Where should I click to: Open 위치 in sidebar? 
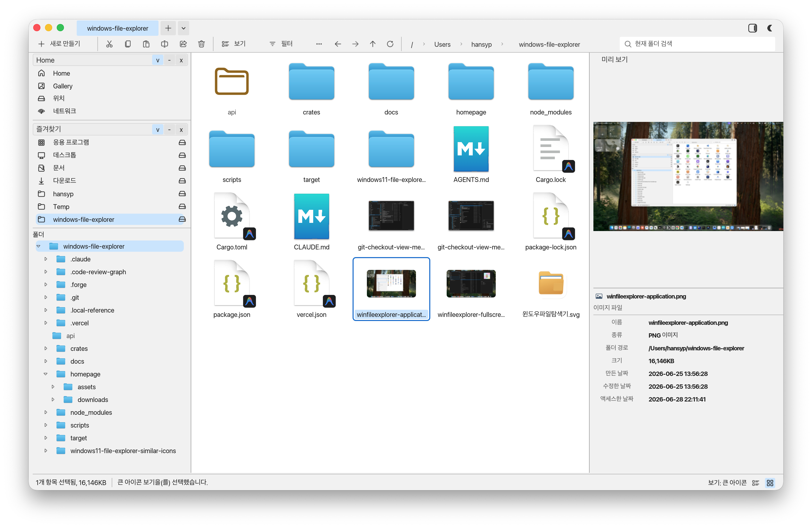coord(59,99)
